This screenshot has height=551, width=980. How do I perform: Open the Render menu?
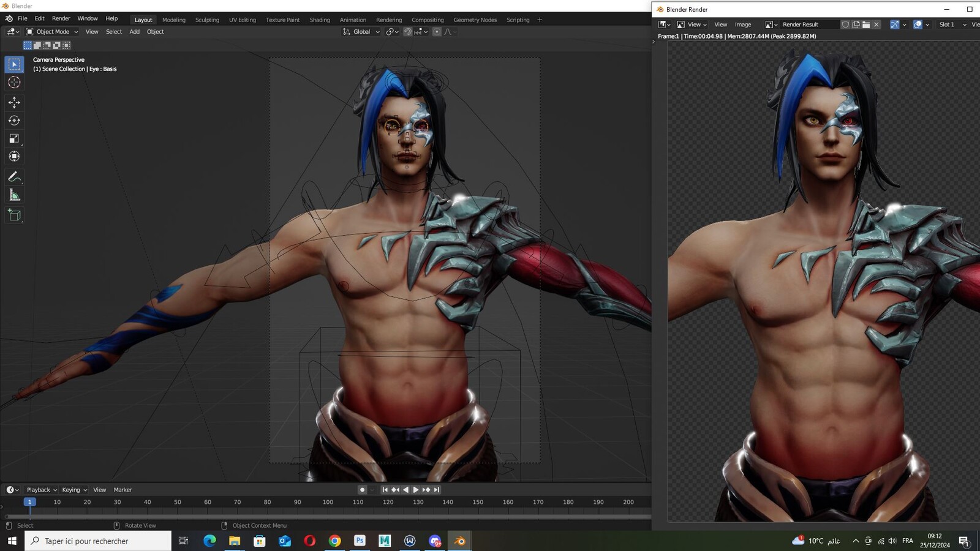click(x=61, y=18)
